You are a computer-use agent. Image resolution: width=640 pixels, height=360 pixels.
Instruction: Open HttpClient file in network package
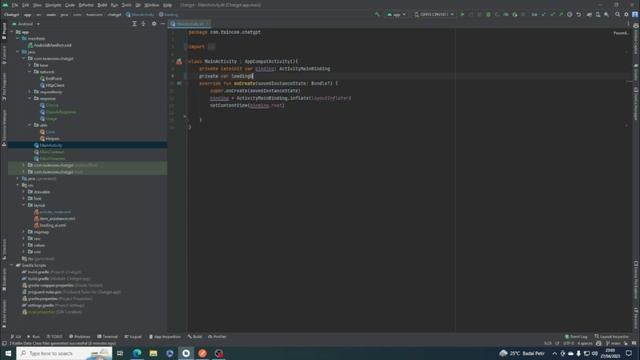click(52, 85)
